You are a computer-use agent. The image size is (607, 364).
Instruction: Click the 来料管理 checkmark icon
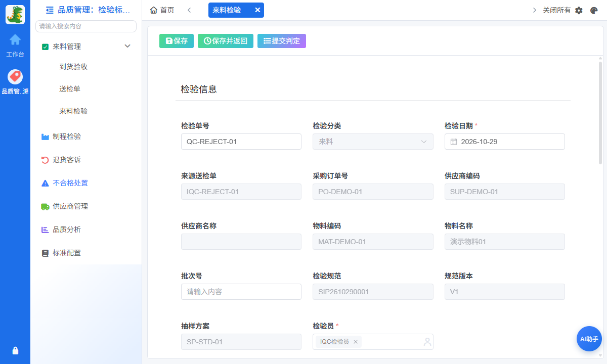[x=45, y=47]
